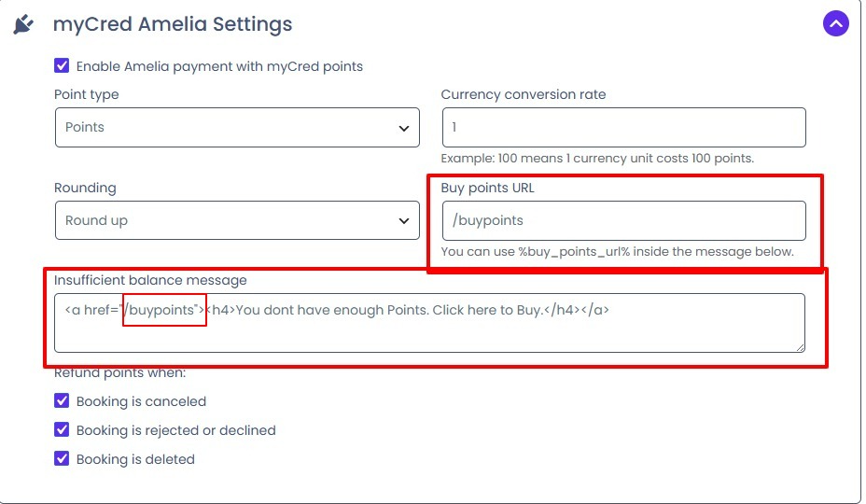This screenshot has width=866, height=504.
Task: Click the Booking is deleted label
Action: pyautogui.click(x=136, y=459)
